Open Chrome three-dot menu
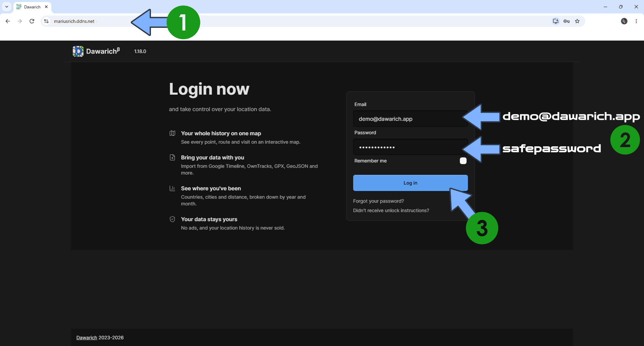 [x=636, y=21]
